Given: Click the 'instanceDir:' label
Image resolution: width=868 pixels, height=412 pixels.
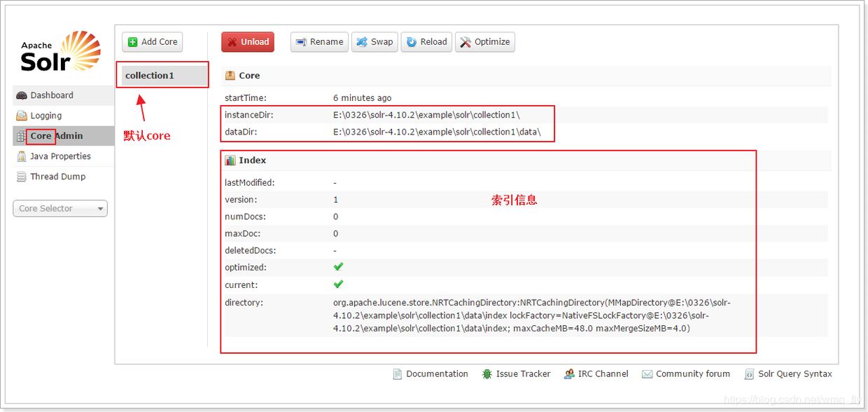Looking at the screenshot, I should tap(249, 115).
